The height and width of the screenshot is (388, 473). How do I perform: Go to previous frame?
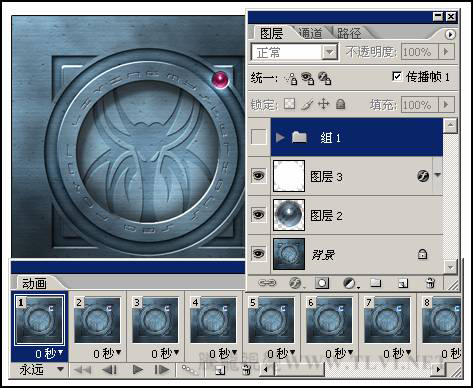tap(109, 370)
